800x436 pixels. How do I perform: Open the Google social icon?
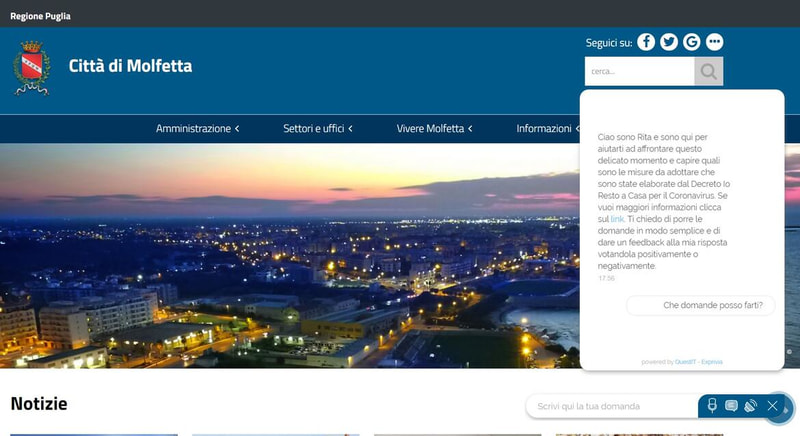692,42
